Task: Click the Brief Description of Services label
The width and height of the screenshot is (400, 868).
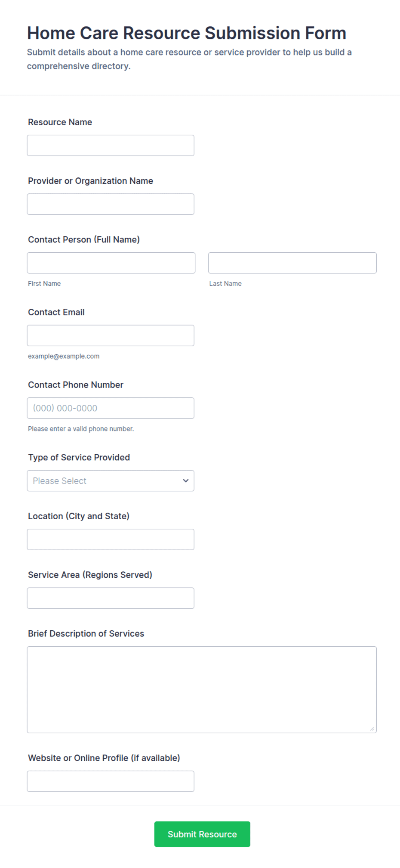Action: pos(86,634)
